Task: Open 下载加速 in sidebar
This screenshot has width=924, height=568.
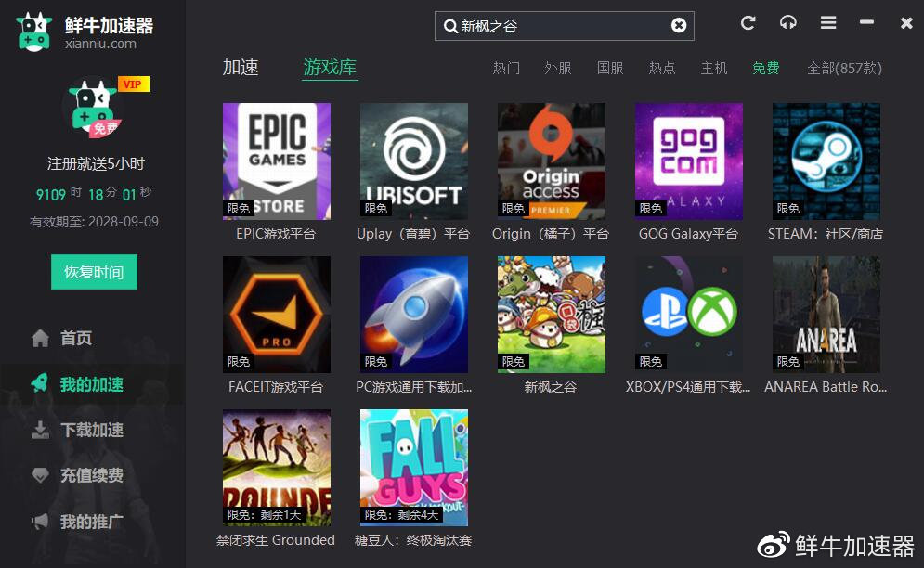Action: (x=92, y=430)
